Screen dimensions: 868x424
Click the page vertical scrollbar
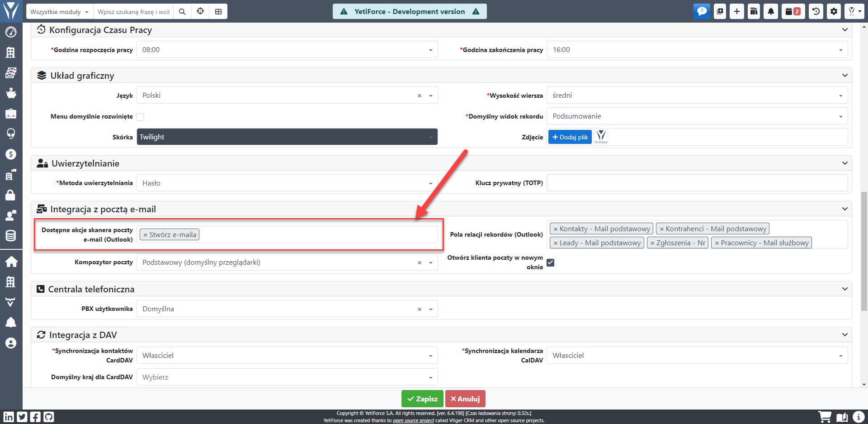(x=864, y=251)
